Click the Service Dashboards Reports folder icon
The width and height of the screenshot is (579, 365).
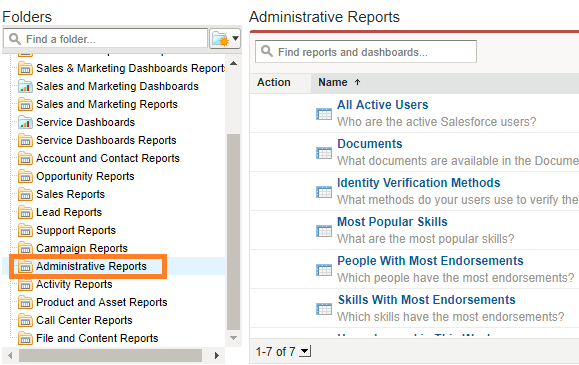pyautogui.click(x=25, y=140)
